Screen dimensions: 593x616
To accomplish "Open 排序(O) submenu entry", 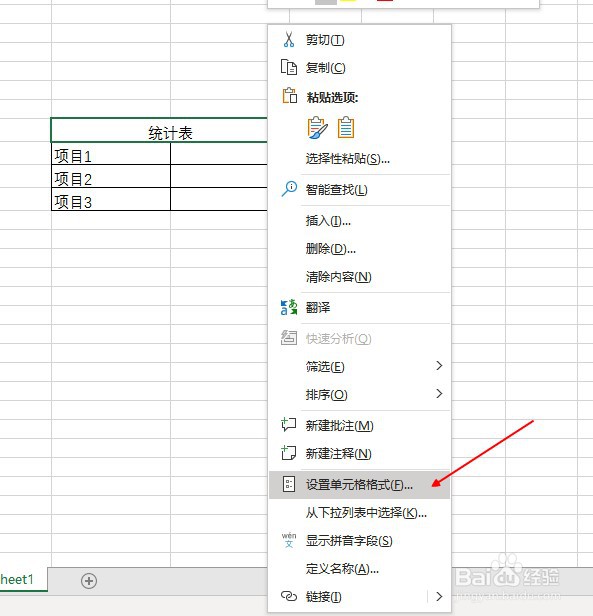I will click(x=359, y=394).
